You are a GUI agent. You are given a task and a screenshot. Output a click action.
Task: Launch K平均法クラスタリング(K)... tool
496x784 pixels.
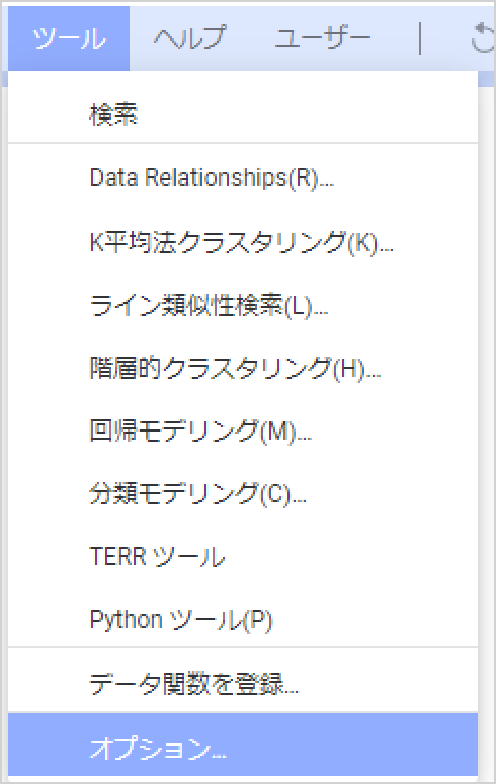coord(243,242)
